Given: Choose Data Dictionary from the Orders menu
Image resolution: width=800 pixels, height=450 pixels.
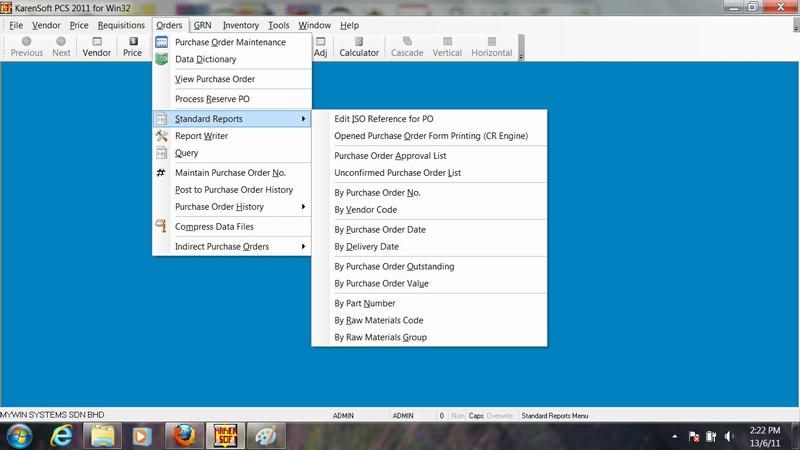Looking at the screenshot, I should [x=232, y=59].
